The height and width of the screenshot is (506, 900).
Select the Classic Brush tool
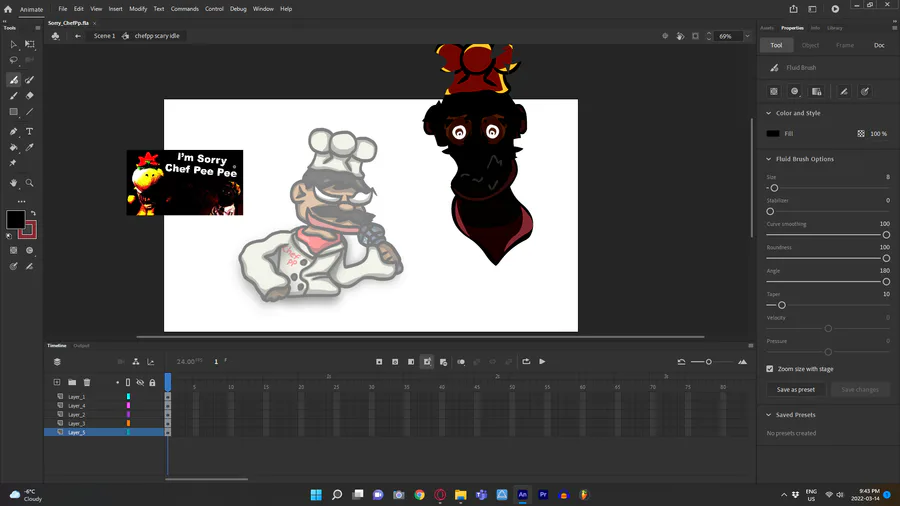click(x=13, y=96)
